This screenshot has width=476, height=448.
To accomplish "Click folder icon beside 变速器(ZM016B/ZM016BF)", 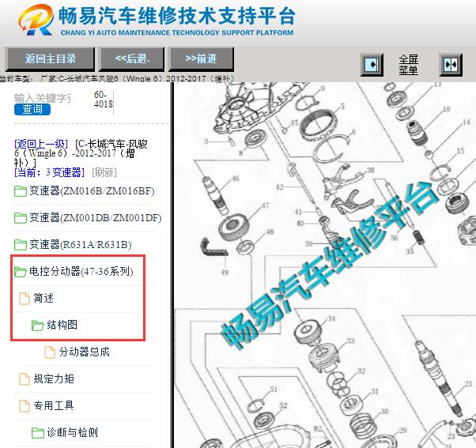I will 21,191.
